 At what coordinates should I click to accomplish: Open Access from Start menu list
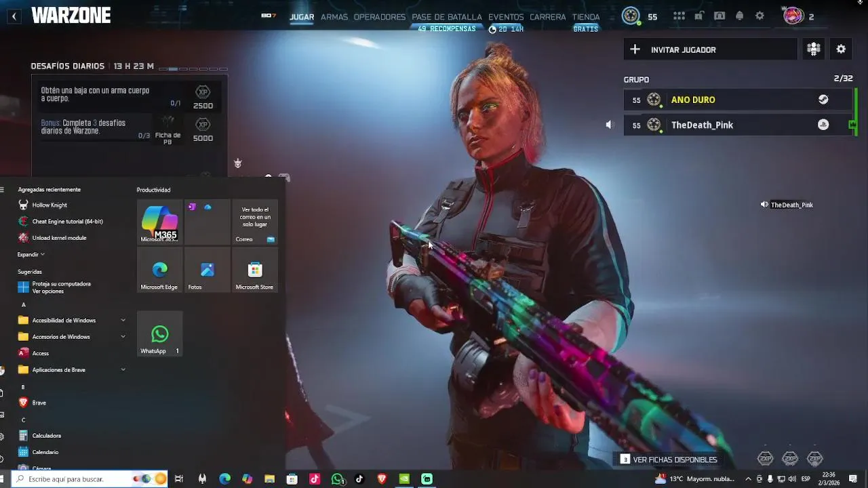34,353
